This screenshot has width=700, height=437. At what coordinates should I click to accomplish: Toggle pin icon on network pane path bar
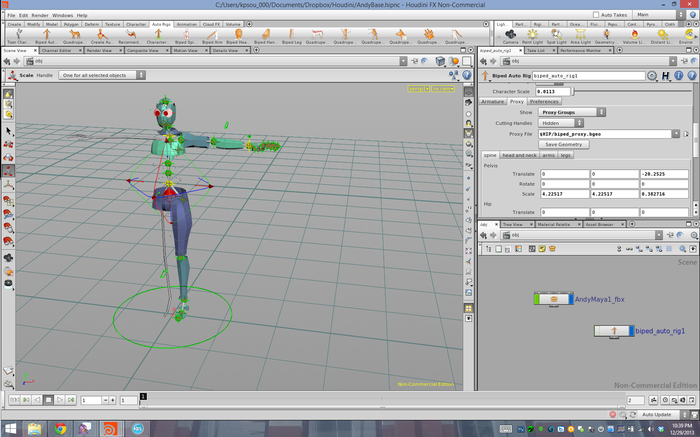pyautogui.click(x=670, y=235)
